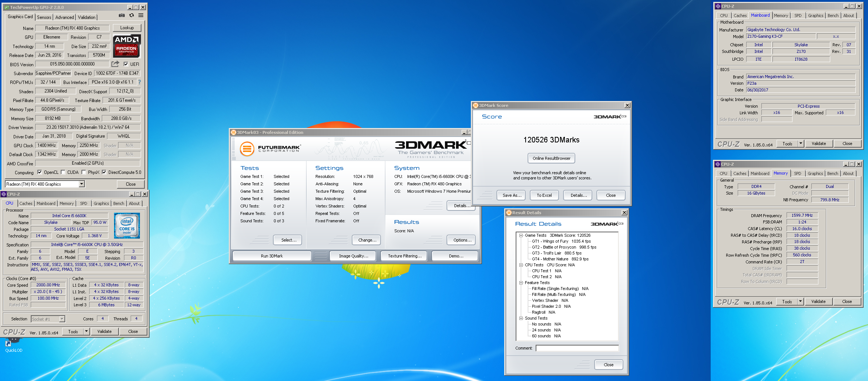Click the GPU-Z title bar app icon
This screenshot has height=381, width=868.
coord(7,7)
